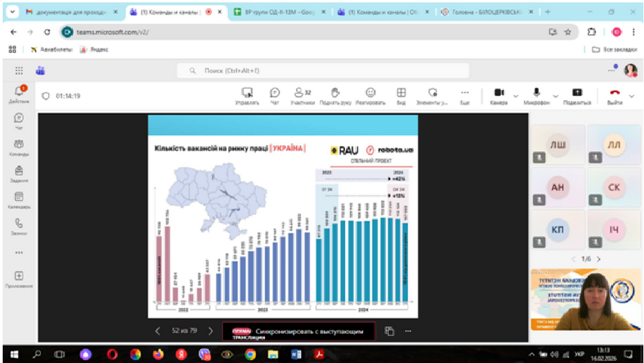This screenshot has width=644, height=363.
Task: Switch to the Gmail документація tab
Action: coord(69,12)
